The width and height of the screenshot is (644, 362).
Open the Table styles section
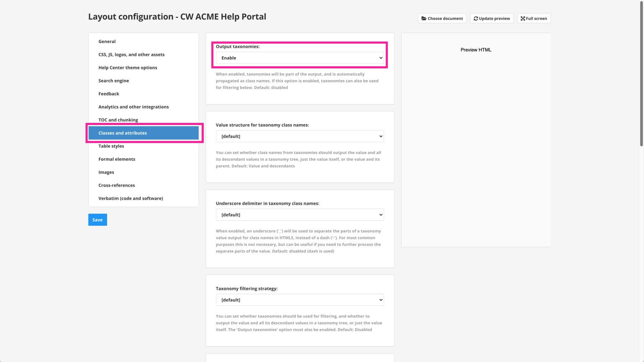[x=111, y=146]
